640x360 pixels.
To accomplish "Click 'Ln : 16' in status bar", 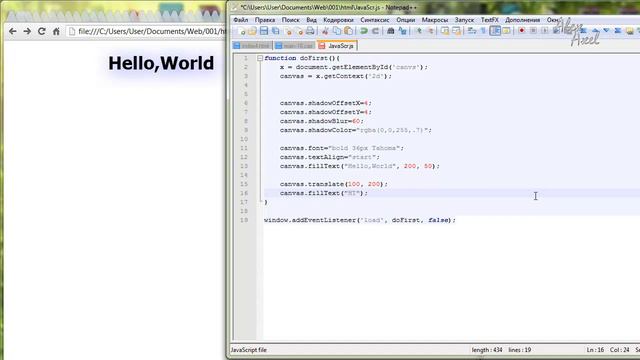I will [x=595, y=350].
